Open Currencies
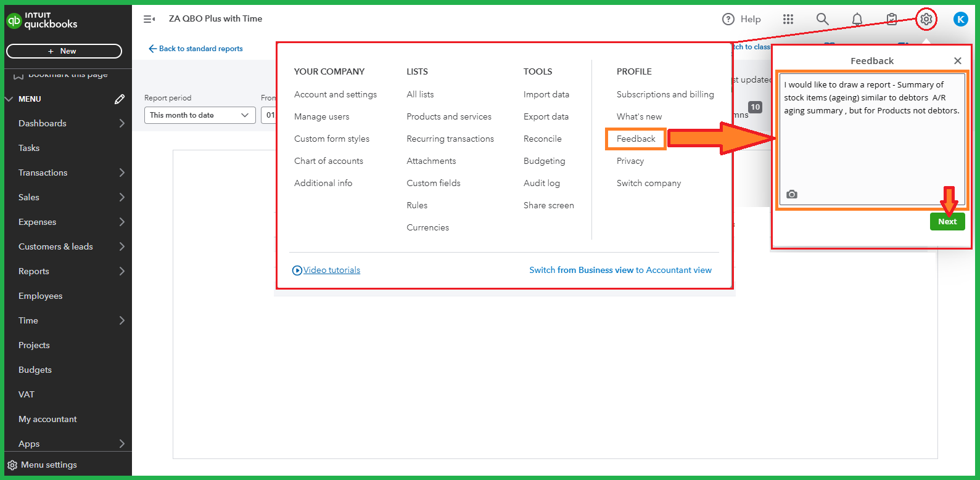 (x=428, y=227)
